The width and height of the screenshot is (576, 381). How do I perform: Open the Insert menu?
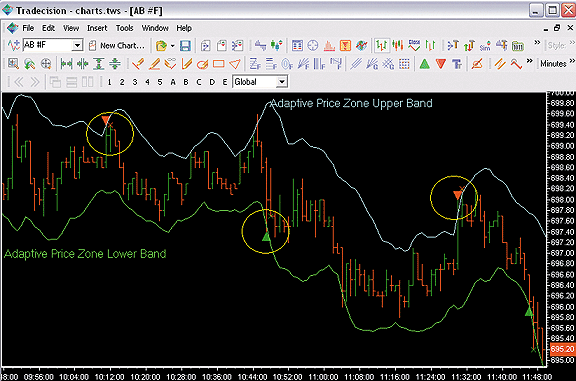click(x=97, y=28)
